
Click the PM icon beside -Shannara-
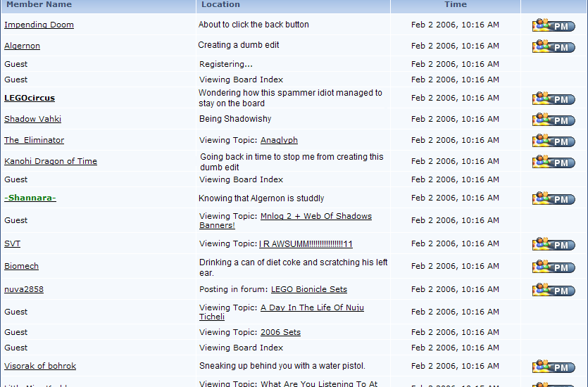click(553, 198)
